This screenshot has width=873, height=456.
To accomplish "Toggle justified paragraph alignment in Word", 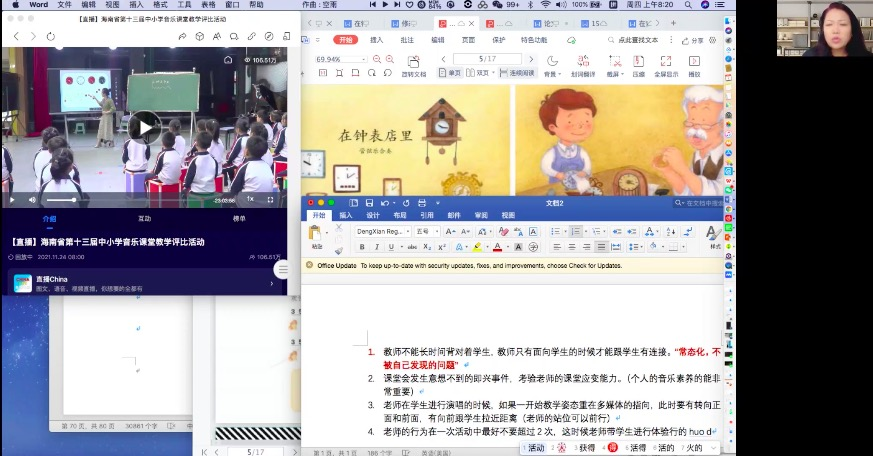I will [602, 247].
